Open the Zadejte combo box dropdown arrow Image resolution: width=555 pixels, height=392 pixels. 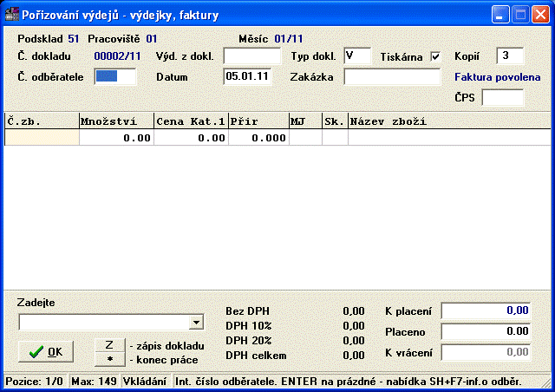196,323
